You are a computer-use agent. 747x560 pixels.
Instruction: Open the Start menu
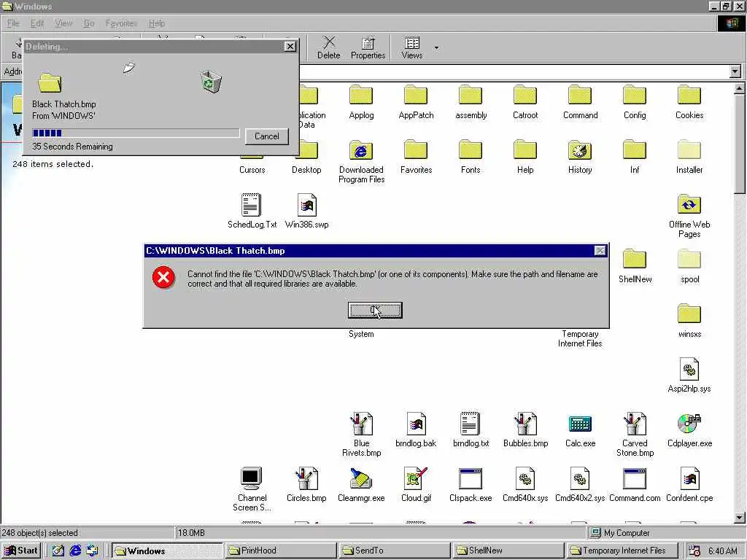click(21, 551)
